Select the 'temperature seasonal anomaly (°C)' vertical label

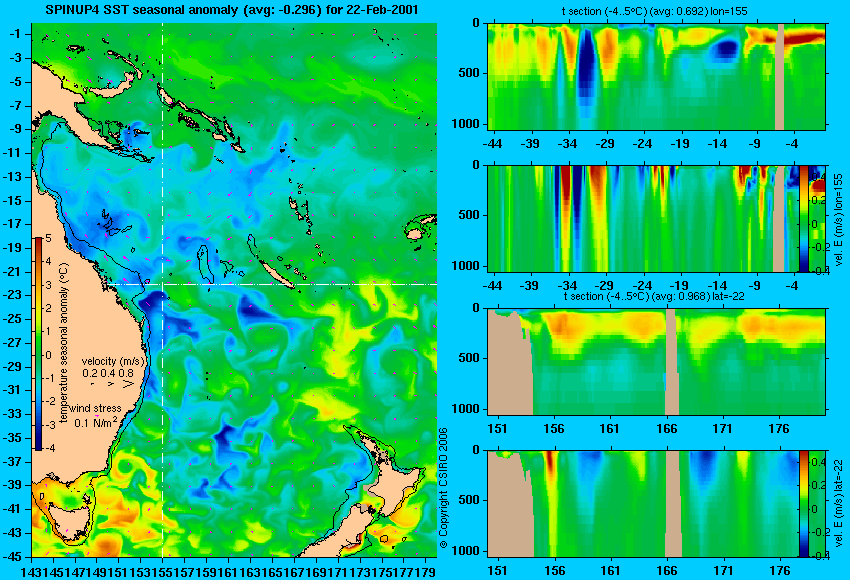point(63,344)
